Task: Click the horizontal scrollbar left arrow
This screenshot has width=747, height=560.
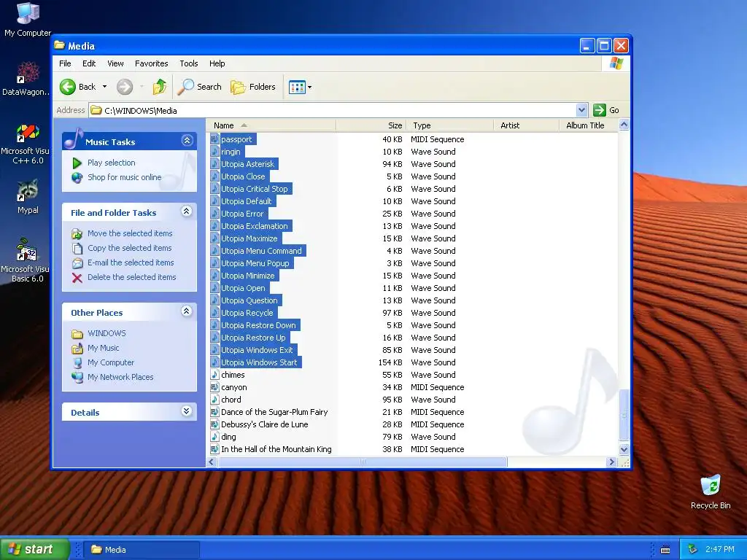Action: tap(212, 462)
